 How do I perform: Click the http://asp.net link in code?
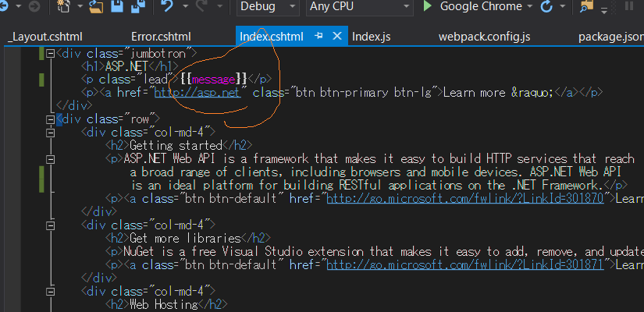coord(197,93)
